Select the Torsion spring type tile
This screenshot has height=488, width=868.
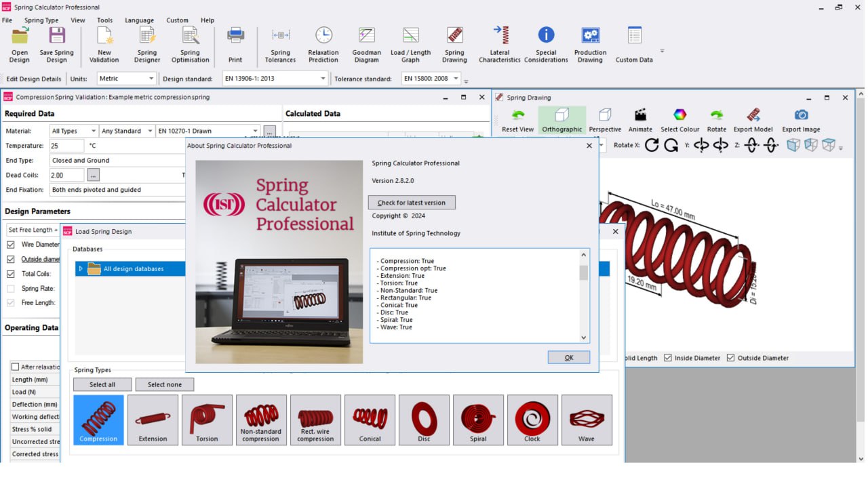click(x=207, y=420)
